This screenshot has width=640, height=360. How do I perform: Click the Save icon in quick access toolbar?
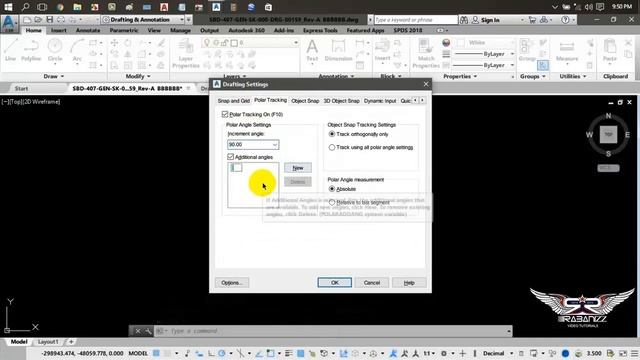tap(49, 20)
